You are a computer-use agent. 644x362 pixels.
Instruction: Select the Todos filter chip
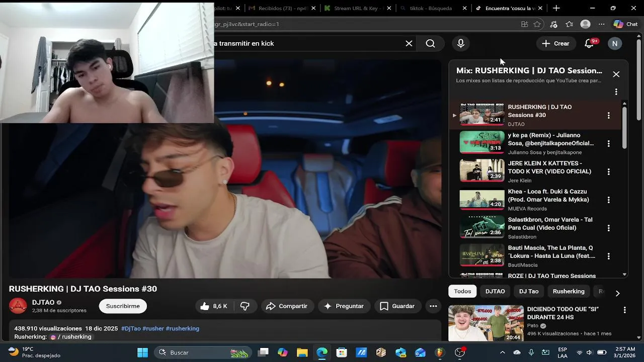(x=462, y=292)
